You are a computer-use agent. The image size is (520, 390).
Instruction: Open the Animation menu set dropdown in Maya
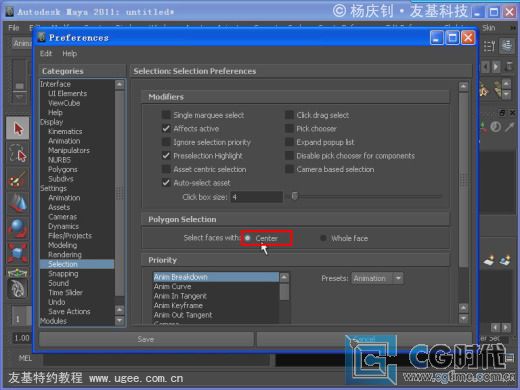tap(22, 43)
